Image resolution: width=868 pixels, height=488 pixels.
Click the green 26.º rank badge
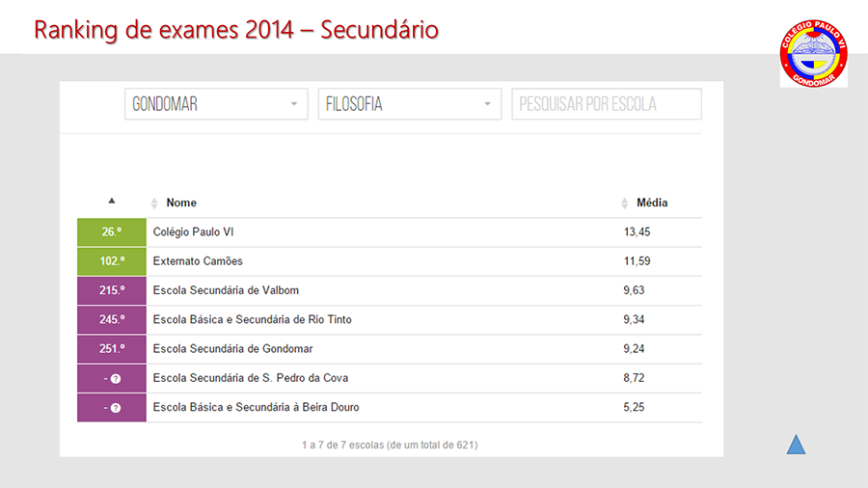coord(112,232)
